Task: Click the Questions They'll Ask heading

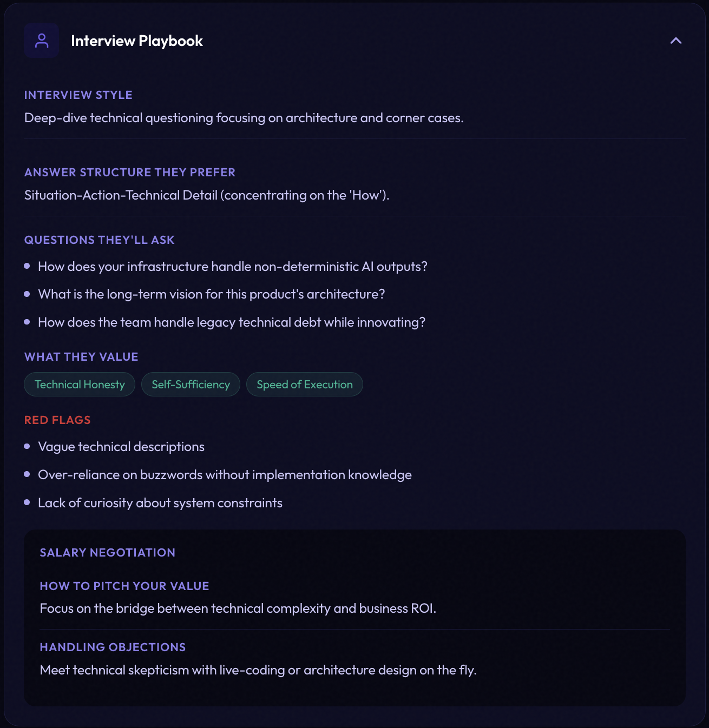Action: click(x=100, y=240)
